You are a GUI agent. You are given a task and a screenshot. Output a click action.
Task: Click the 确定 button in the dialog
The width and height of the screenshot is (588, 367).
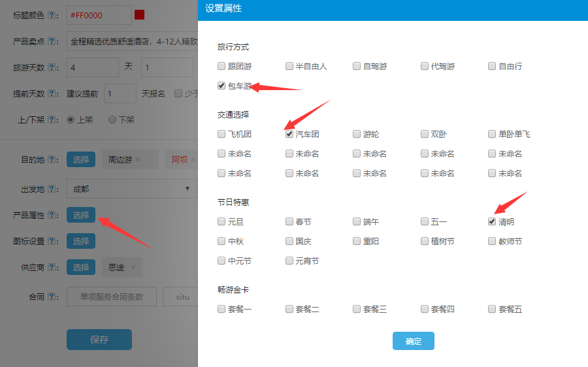point(413,341)
